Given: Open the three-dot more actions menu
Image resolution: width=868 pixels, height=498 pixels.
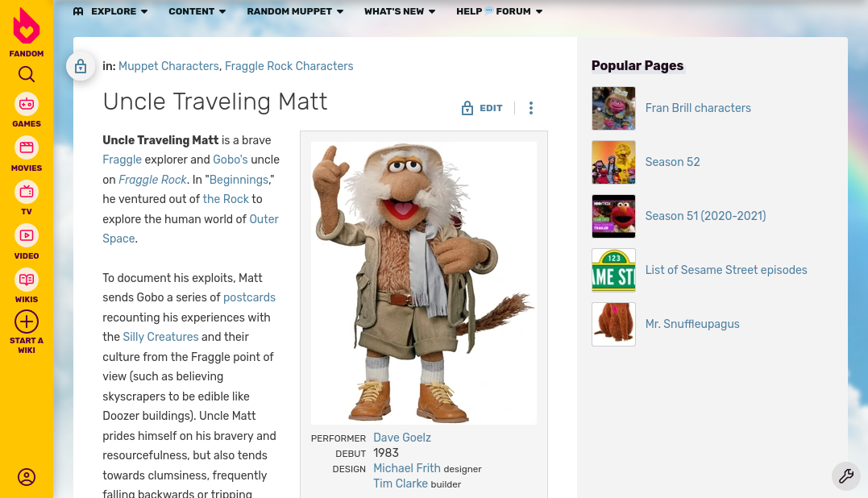Looking at the screenshot, I should pos(531,108).
